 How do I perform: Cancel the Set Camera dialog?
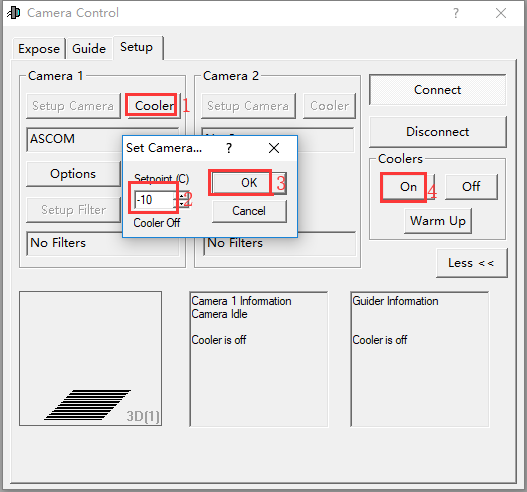click(249, 211)
